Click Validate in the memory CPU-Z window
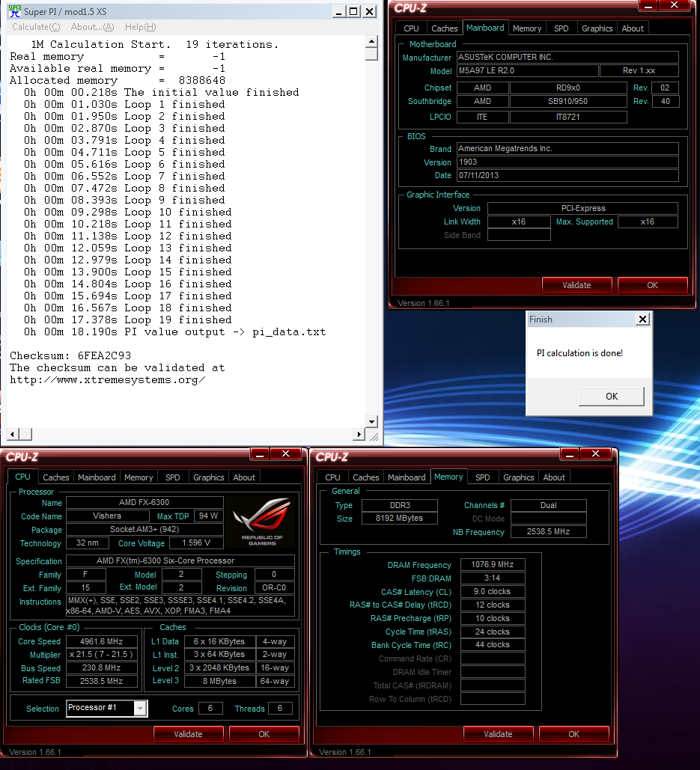The width and height of the screenshot is (700, 770). 498,734
